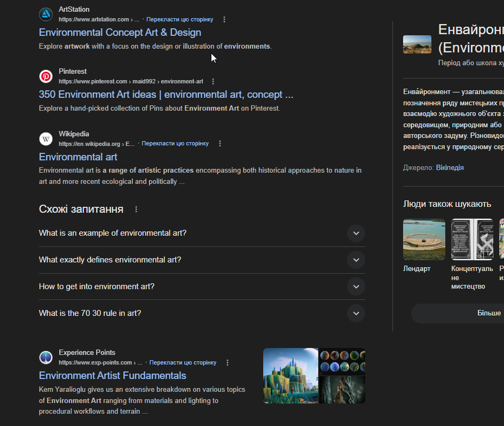504x426 pixels.
Task: Click the Wikipedia site name text
Action: (x=74, y=134)
